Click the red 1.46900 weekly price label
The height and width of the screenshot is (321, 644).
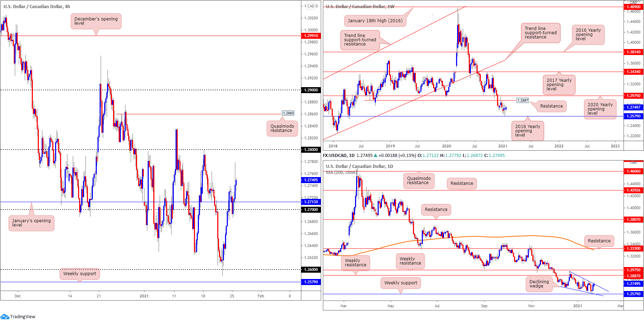click(633, 7)
